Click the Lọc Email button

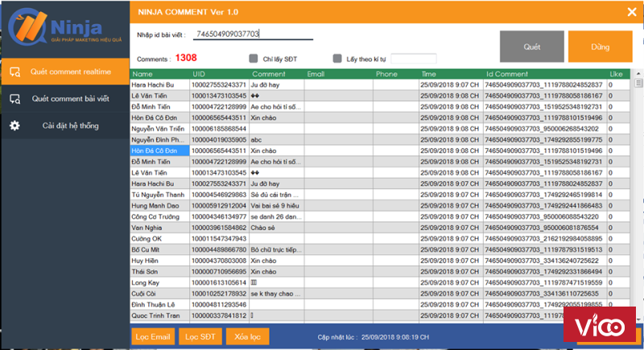click(x=153, y=337)
